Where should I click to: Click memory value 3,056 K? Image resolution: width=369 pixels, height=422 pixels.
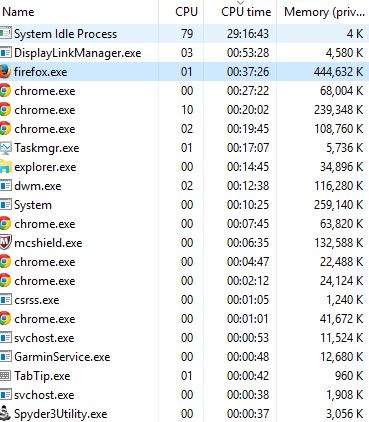click(x=344, y=414)
